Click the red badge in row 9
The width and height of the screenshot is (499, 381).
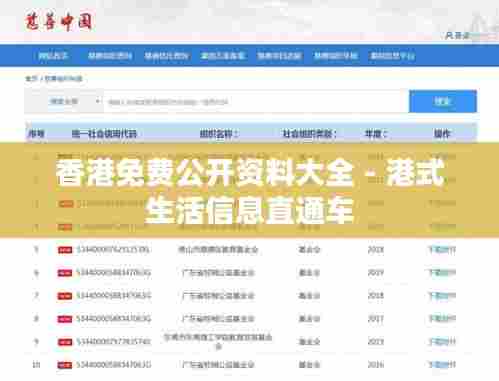[x=65, y=342]
